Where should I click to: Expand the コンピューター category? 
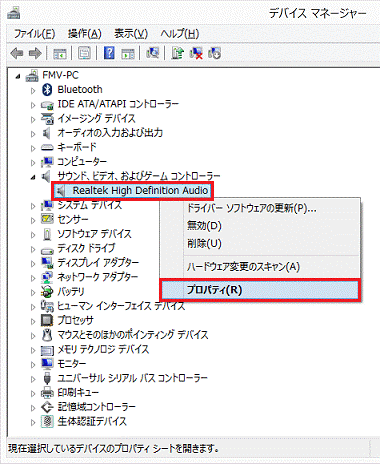tap(33, 163)
